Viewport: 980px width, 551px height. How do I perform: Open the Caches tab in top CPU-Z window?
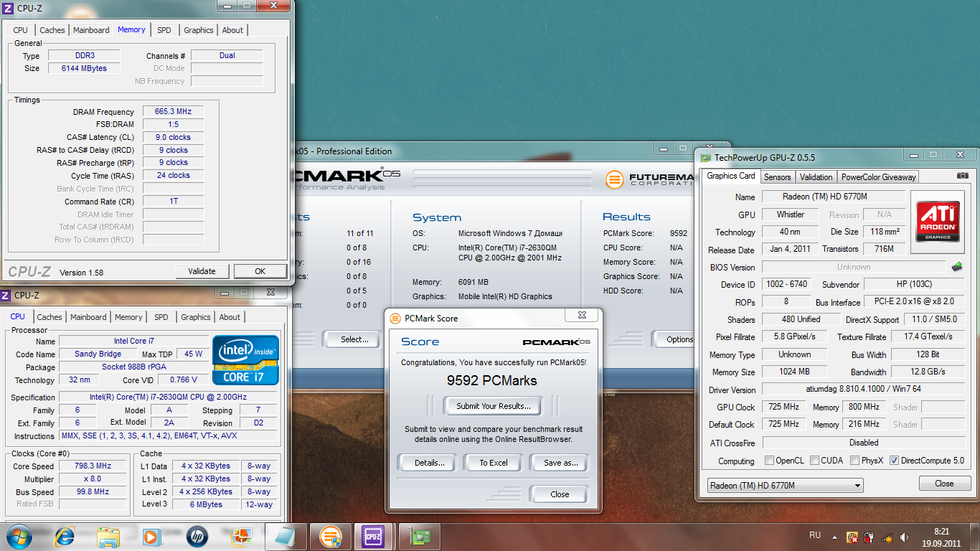[x=52, y=30]
